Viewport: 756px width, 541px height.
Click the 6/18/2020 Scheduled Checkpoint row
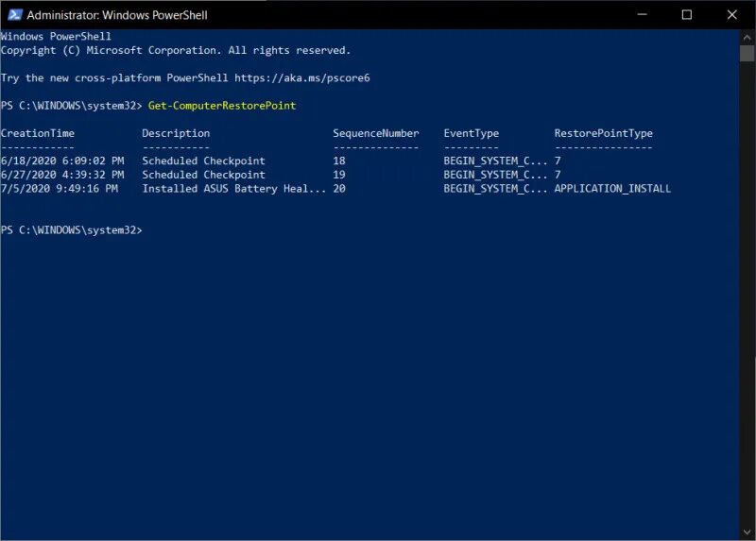(x=281, y=161)
